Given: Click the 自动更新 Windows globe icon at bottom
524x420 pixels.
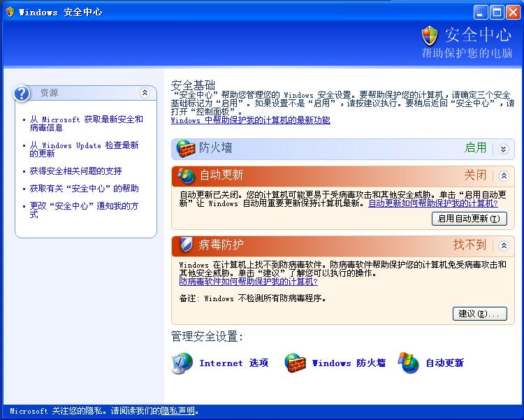Looking at the screenshot, I should (408, 363).
